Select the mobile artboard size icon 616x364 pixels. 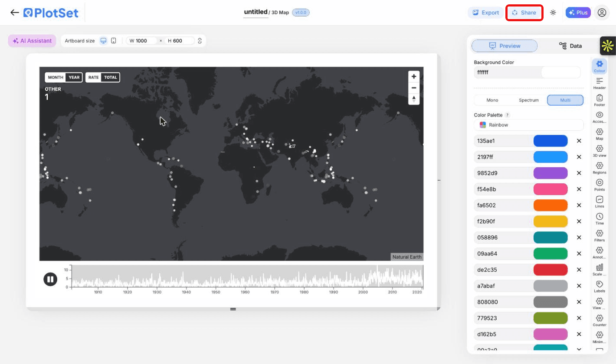pos(114,41)
